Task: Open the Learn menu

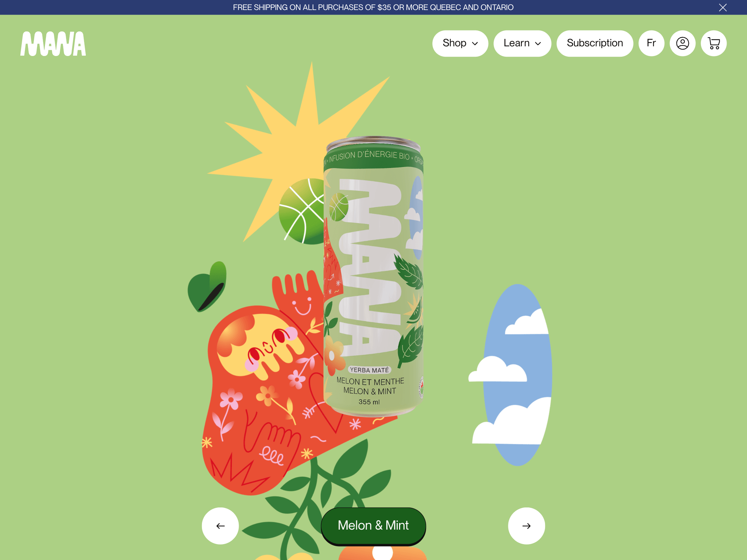Action: (x=522, y=43)
